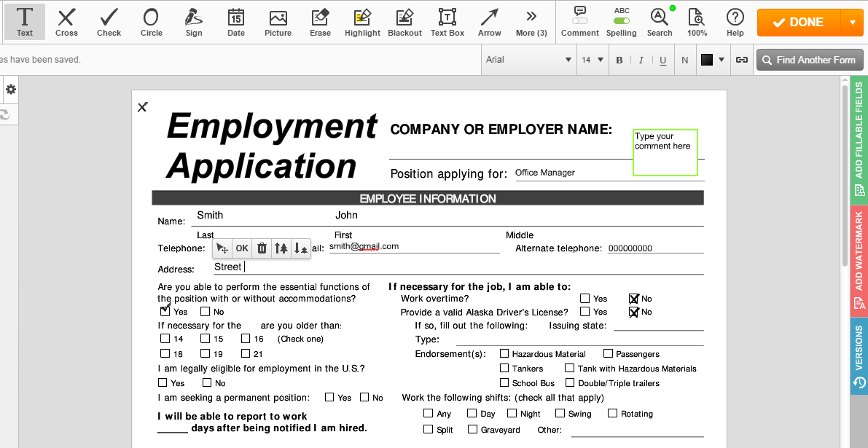Tick the School Bus checkbox
Image resolution: width=868 pixels, height=448 pixels.
click(504, 382)
